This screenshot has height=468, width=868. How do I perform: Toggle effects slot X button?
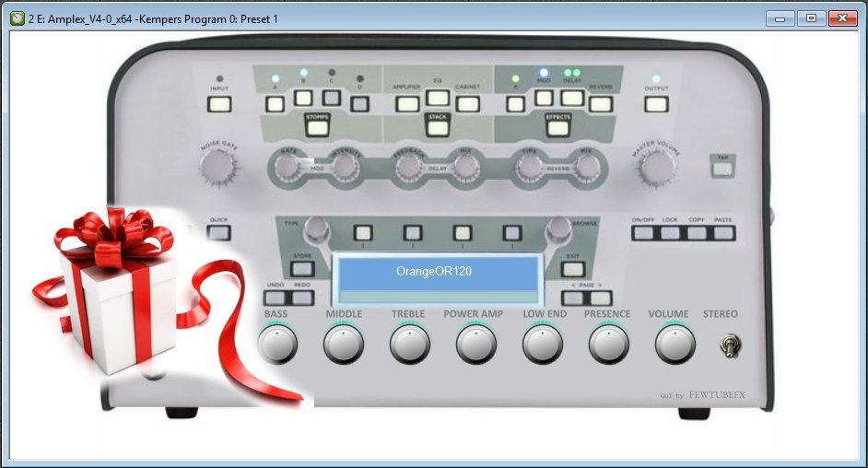click(x=515, y=104)
